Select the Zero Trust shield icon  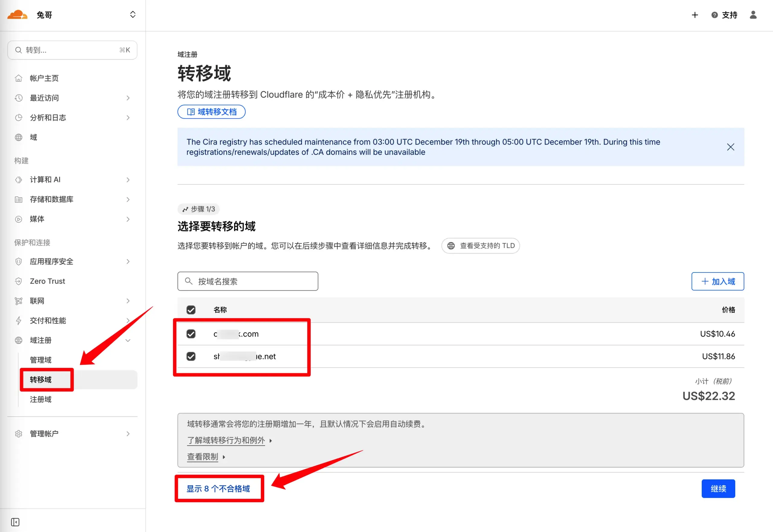point(18,281)
